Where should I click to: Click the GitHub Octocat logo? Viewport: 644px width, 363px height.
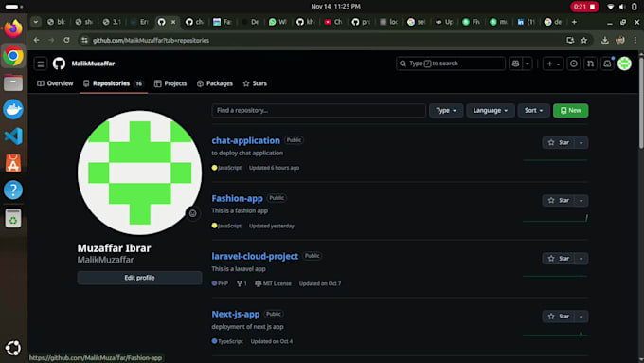59,64
